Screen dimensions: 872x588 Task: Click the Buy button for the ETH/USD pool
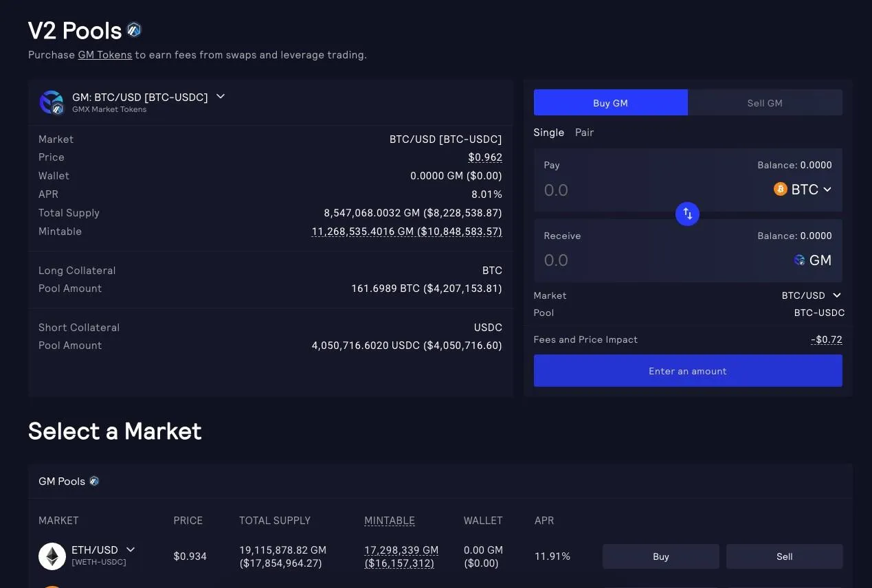point(660,556)
